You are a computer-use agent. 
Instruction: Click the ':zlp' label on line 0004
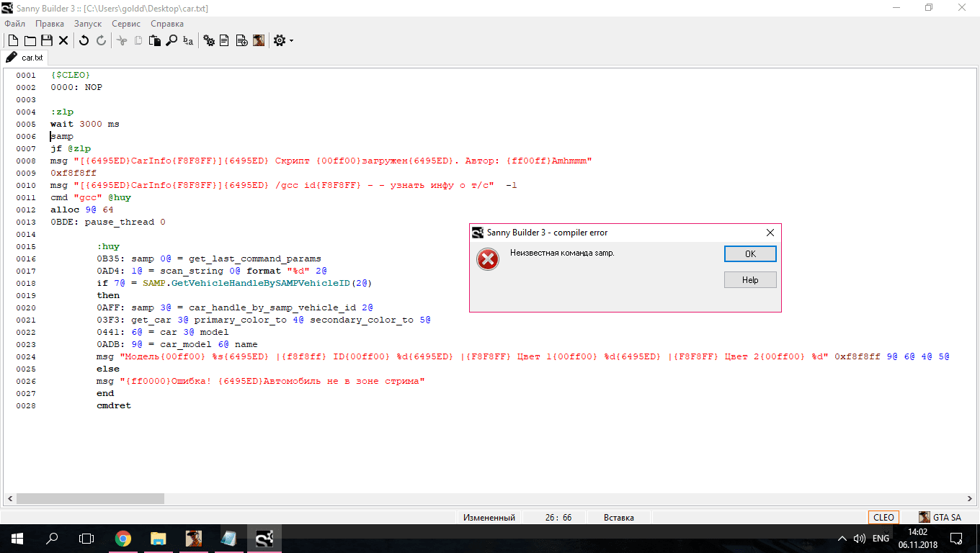point(62,112)
